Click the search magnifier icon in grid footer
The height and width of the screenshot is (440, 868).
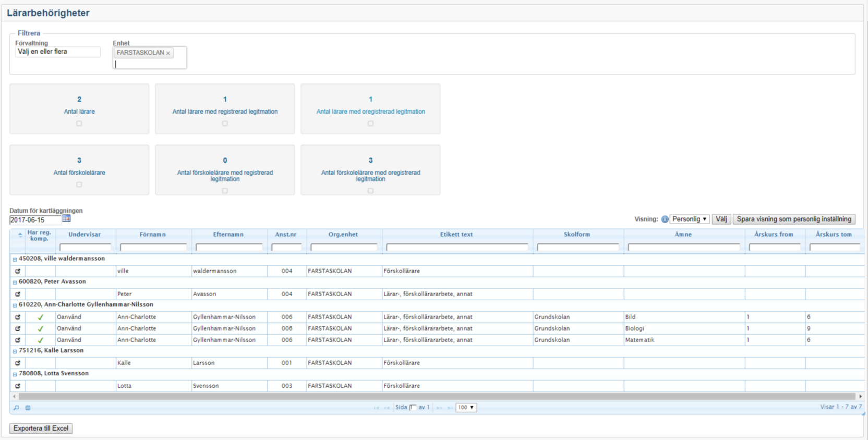[16, 408]
